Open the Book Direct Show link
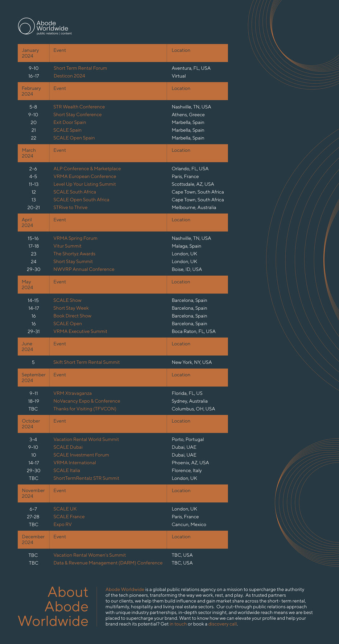339x644 pixels. [72, 316]
